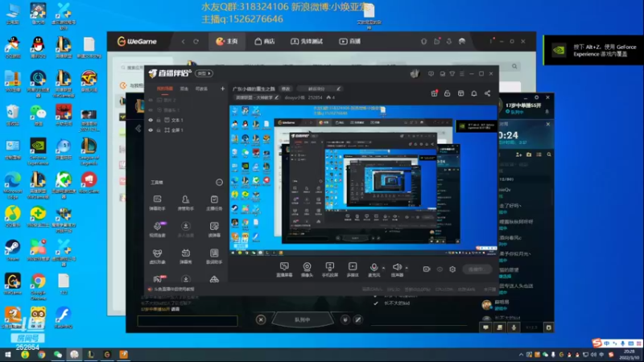Open the Windows Start menu
The height and width of the screenshot is (362, 644).
[x=7, y=355]
